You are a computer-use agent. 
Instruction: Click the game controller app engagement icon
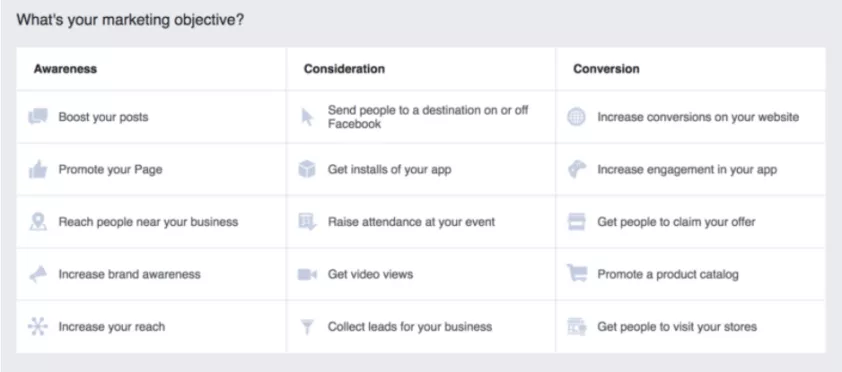[x=577, y=170]
